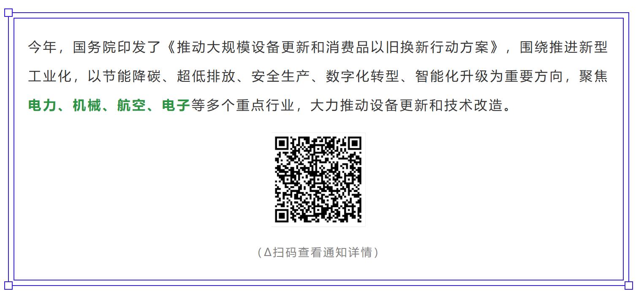This screenshot has height=302, width=644.
Task: Click the green text 航空
Action: 132,105
